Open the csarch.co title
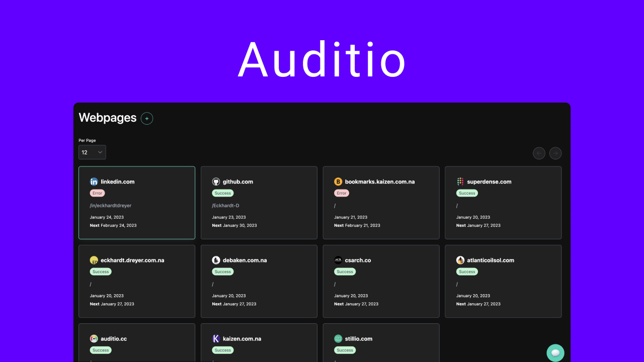Viewport: 644px width, 362px height. [358, 260]
